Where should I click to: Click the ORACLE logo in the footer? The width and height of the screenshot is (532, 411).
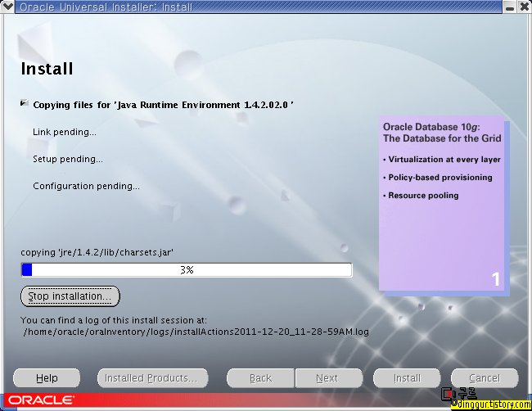[x=41, y=400]
